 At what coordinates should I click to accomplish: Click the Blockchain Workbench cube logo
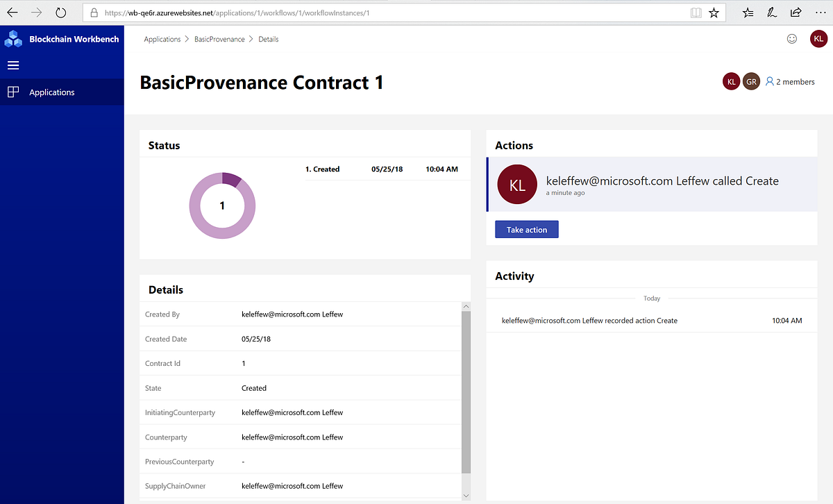[12, 39]
